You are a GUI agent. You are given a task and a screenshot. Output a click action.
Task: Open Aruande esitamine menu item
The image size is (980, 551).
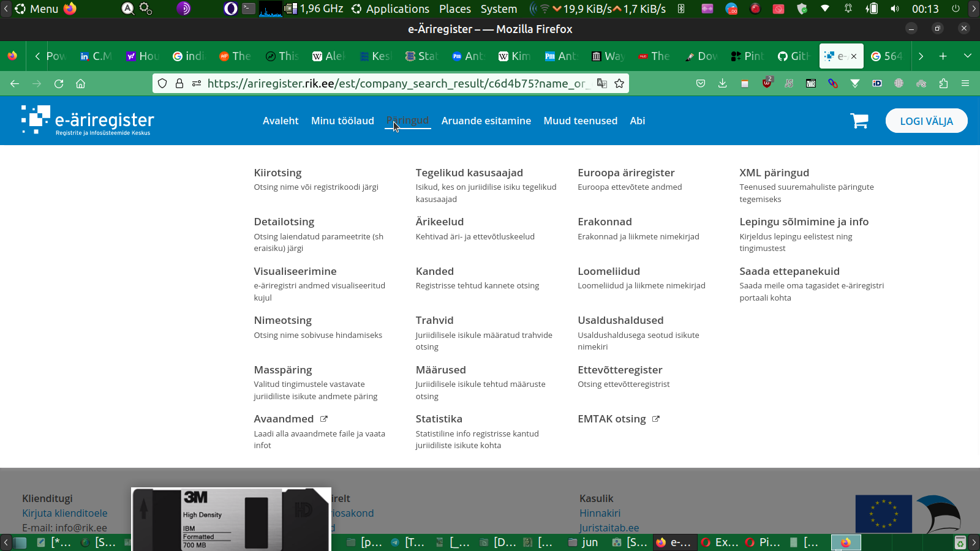(x=486, y=121)
